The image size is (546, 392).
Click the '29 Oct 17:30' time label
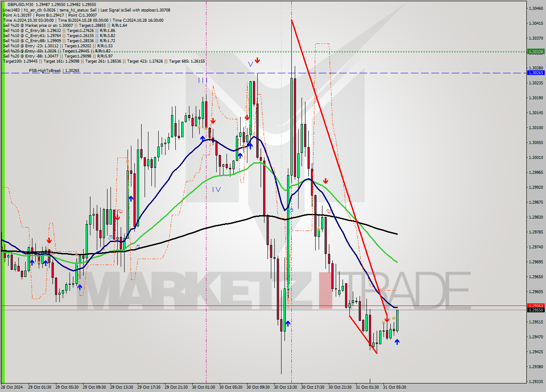pos(149,387)
